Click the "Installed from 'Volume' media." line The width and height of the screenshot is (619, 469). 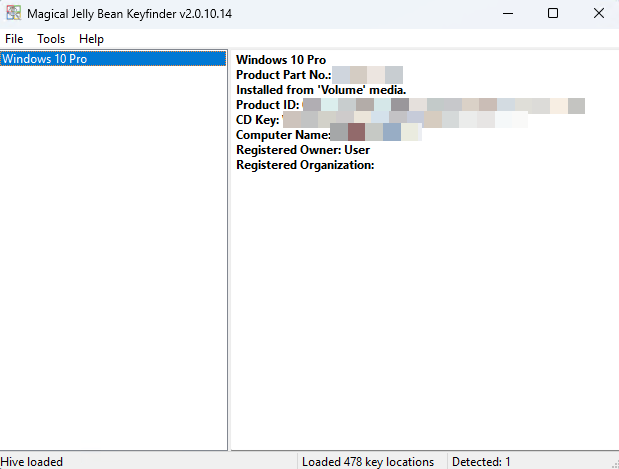click(321, 90)
